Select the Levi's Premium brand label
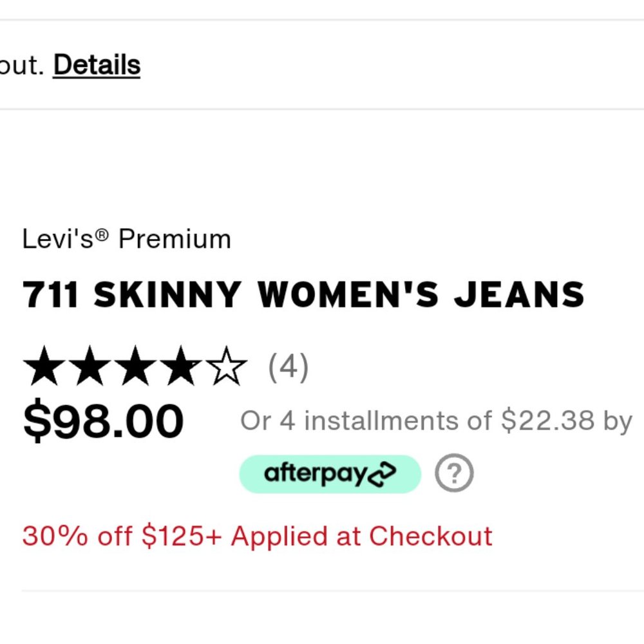This screenshot has width=644, height=644. pyautogui.click(x=126, y=238)
